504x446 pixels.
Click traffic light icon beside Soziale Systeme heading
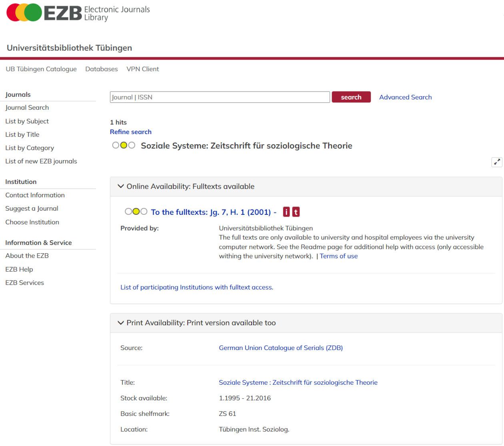tap(124, 145)
